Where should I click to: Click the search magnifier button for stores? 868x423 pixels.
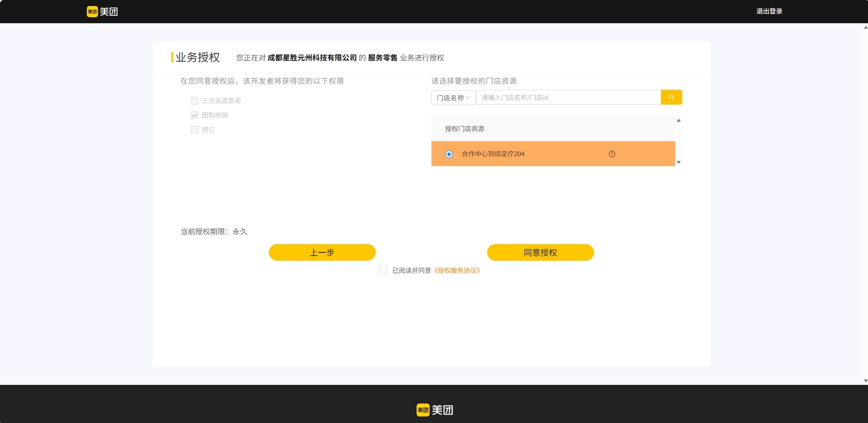[671, 97]
